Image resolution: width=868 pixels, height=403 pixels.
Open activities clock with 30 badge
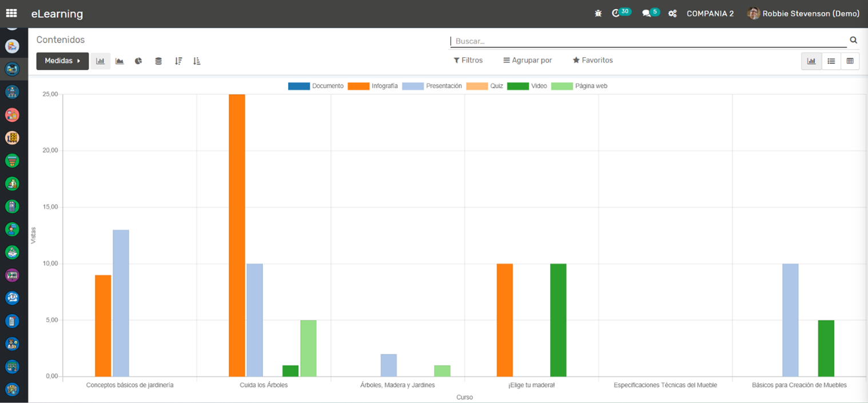point(616,13)
